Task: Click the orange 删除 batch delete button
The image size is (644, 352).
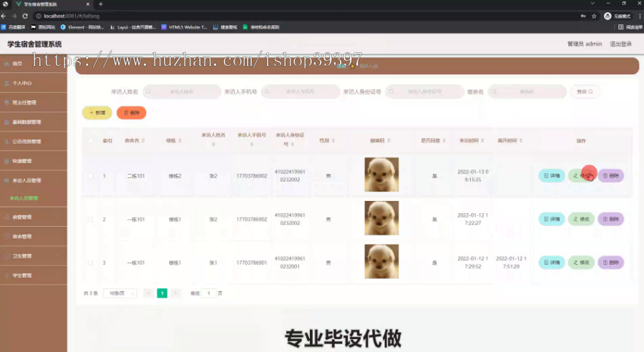Action: tap(132, 112)
